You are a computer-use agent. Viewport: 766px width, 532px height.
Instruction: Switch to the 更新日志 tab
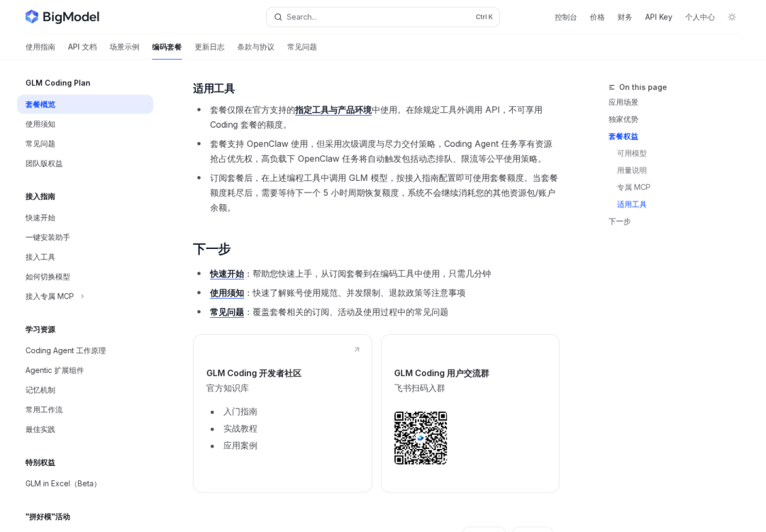coord(209,47)
